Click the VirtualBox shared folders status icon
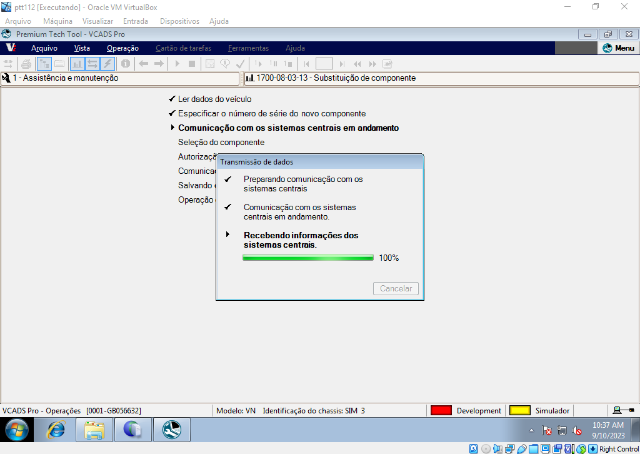 [533, 449]
